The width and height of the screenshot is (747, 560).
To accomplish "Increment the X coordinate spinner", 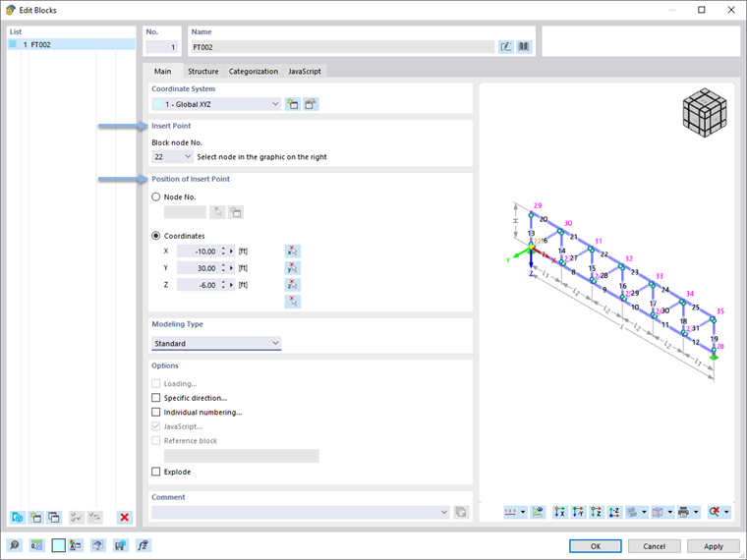I will 223,249.
